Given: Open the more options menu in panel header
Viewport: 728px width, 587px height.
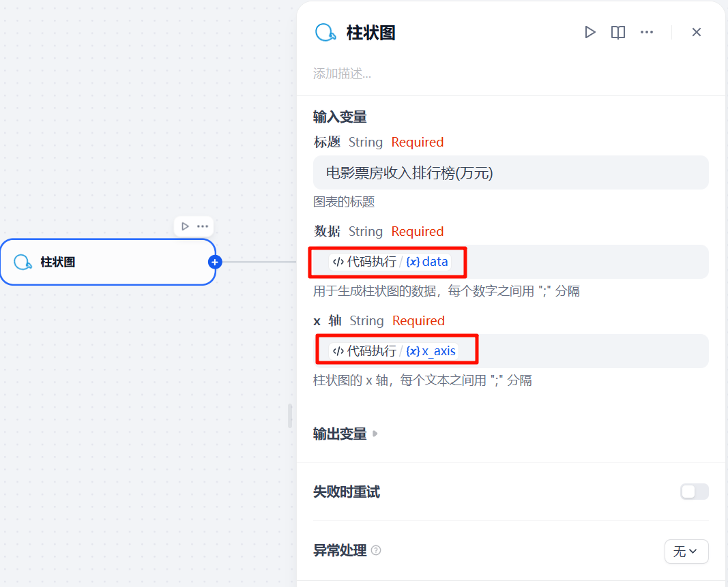Looking at the screenshot, I should point(647,33).
